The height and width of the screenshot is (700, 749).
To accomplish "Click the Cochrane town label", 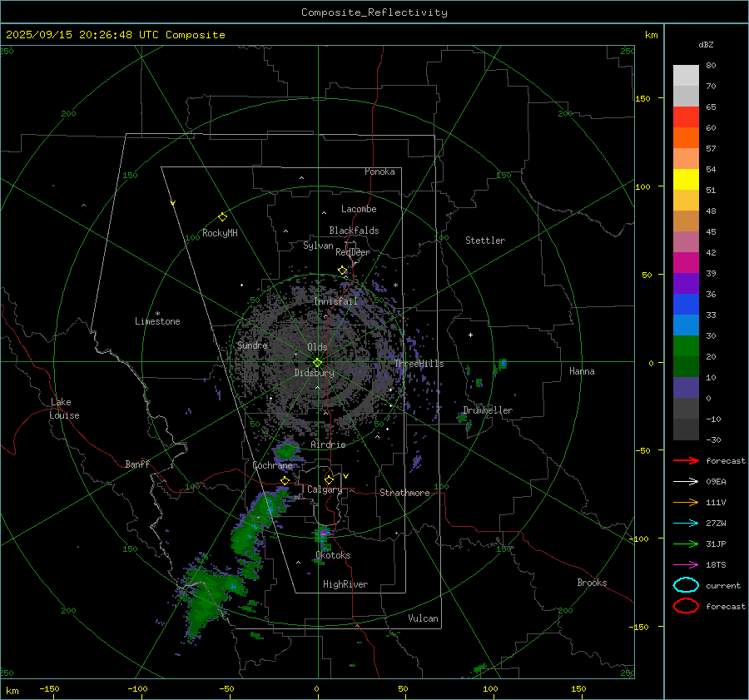I will click(272, 465).
